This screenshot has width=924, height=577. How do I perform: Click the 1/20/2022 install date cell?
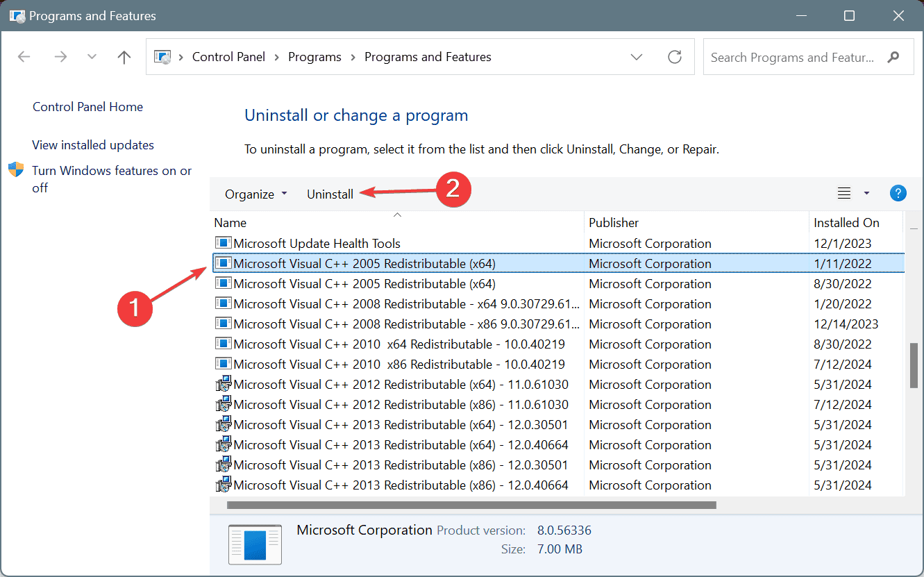click(842, 304)
